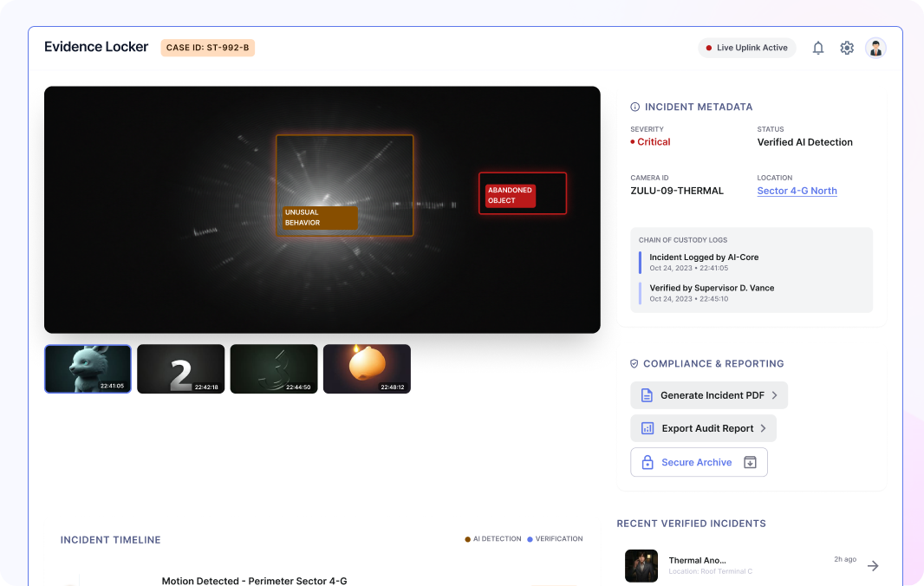Toggle the Verification legend marker
The width and height of the screenshot is (924, 586).
click(530, 538)
